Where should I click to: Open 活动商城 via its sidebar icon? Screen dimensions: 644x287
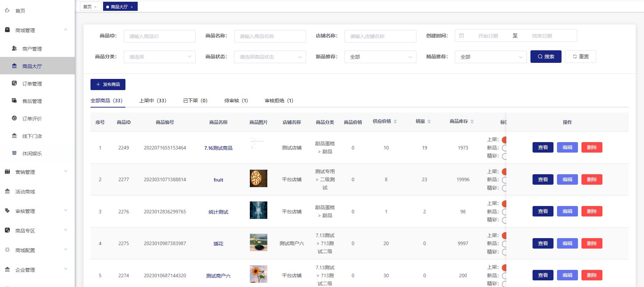tap(7, 191)
